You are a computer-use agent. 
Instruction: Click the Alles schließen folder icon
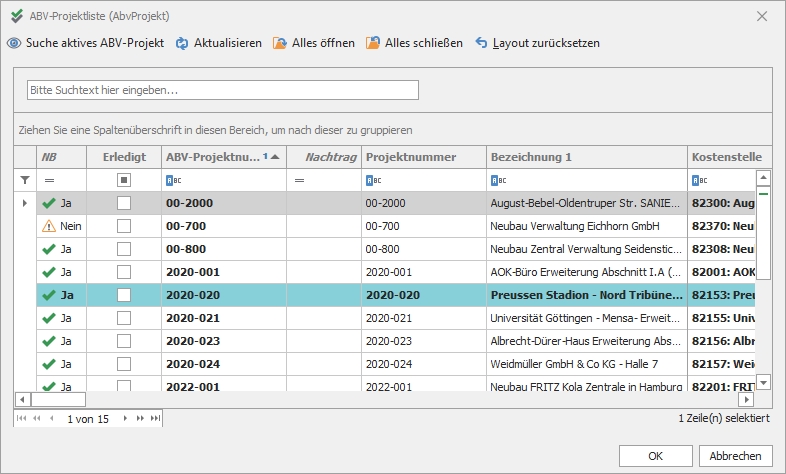[x=373, y=43]
